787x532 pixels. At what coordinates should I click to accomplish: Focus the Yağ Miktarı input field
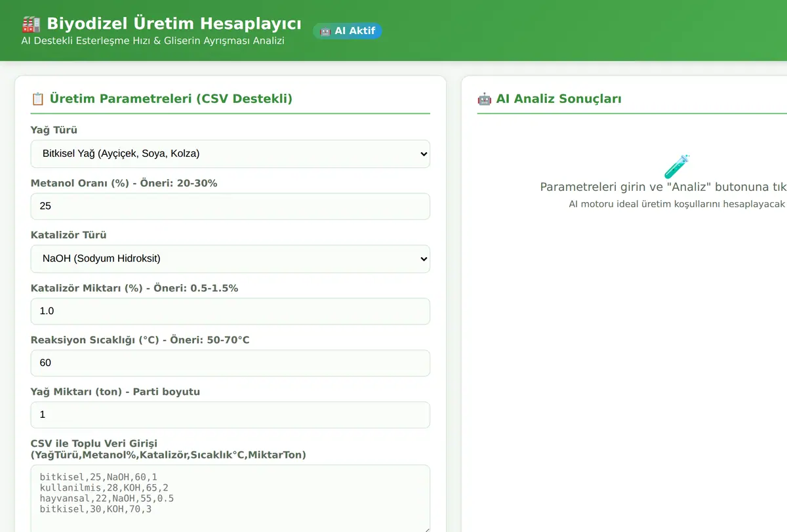point(230,415)
